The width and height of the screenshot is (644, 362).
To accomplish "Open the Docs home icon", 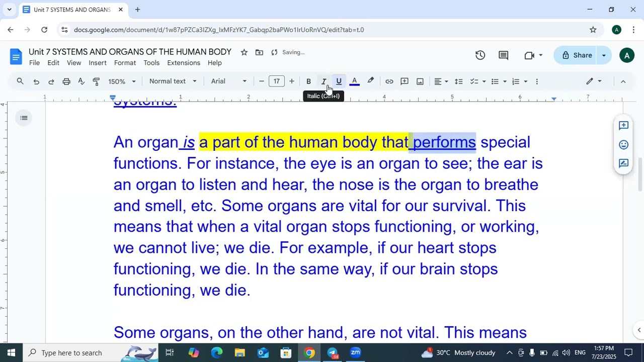I will pyautogui.click(x=16, y=56).
